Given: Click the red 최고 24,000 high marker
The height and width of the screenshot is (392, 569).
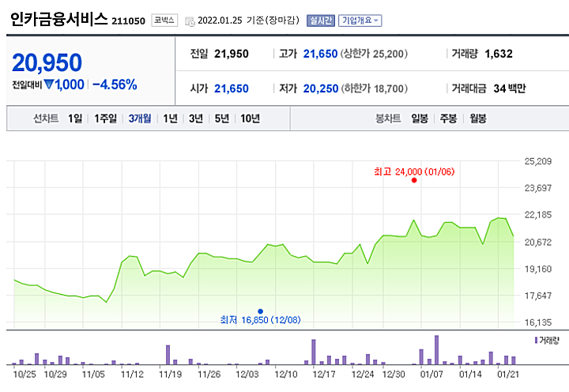Looking at the screenshot, I should [414, 180].
